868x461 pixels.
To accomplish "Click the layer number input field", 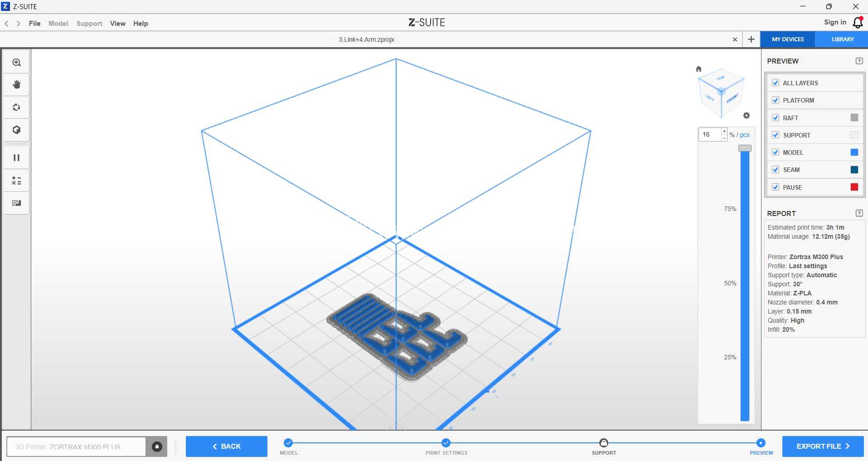I will (710, 134).
